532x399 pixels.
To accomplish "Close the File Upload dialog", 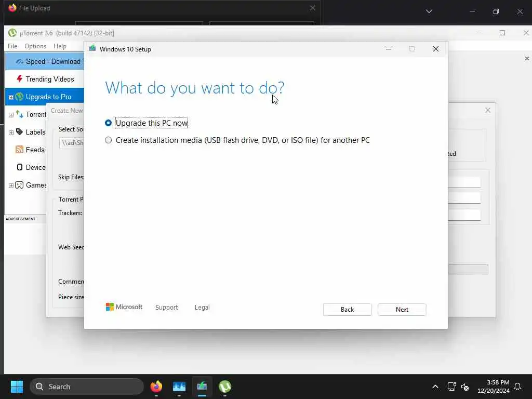I will click(x=312, y=8).
